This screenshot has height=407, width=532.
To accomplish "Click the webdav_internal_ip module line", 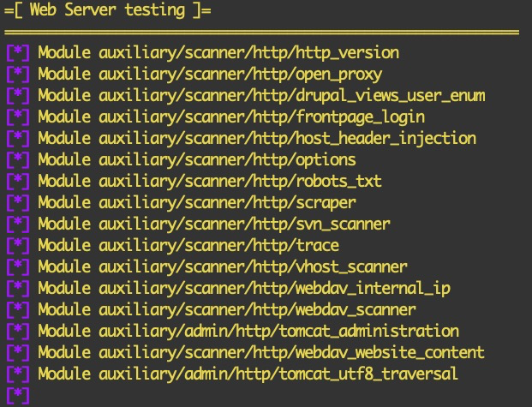I will click(244, 289).
